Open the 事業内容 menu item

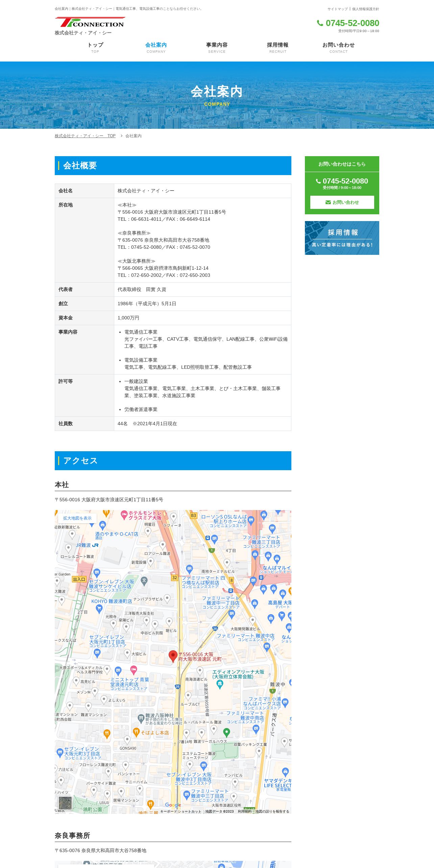(217, 47)
